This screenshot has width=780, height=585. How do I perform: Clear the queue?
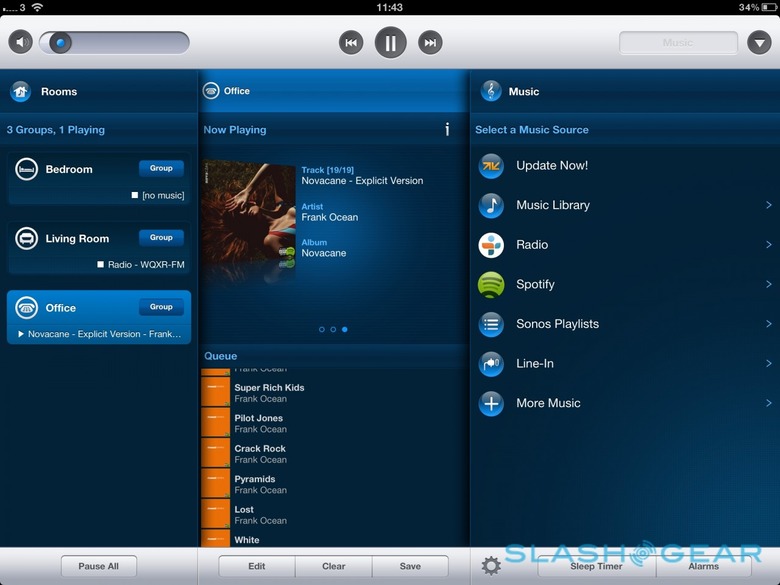point(334,566)
